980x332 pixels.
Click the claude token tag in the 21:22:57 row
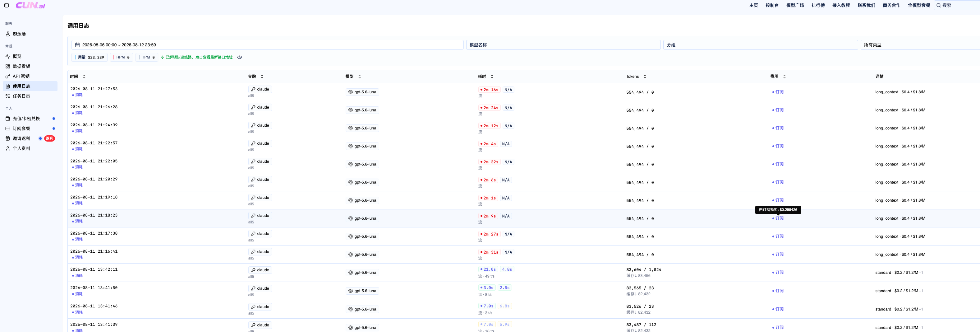tap(260, 143)
